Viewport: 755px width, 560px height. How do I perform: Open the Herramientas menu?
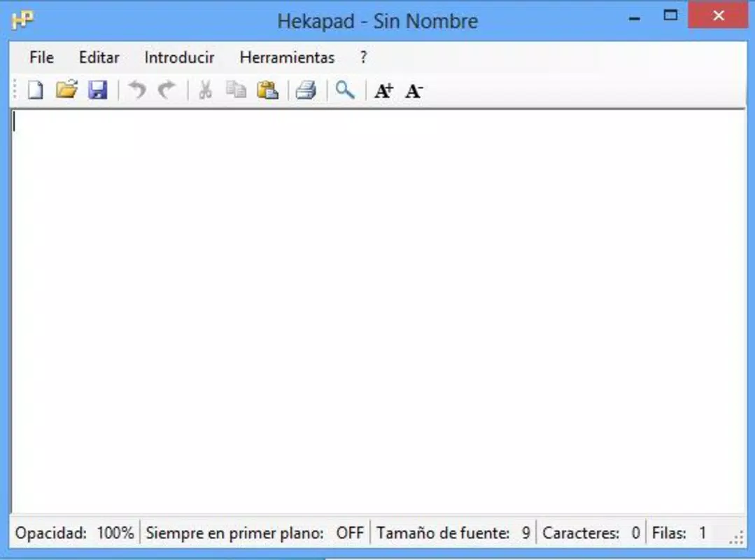287,57
